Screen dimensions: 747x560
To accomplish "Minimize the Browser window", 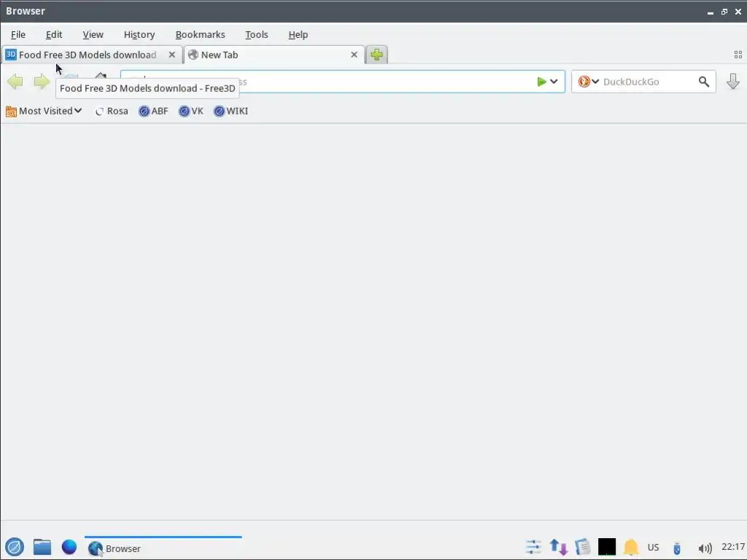I will [x=711, y=12].
